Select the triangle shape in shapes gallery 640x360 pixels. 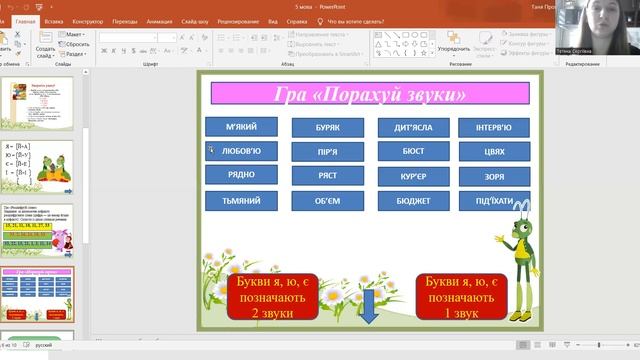click(378, 44)
